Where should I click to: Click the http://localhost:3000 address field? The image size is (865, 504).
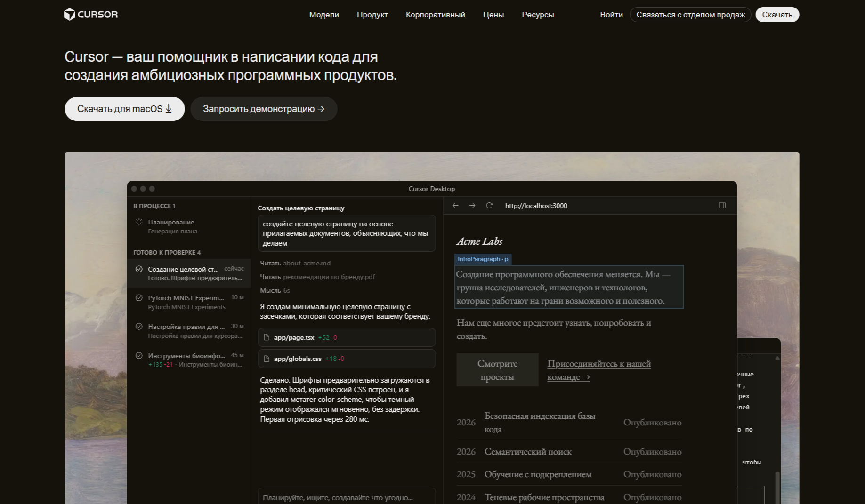536,206
